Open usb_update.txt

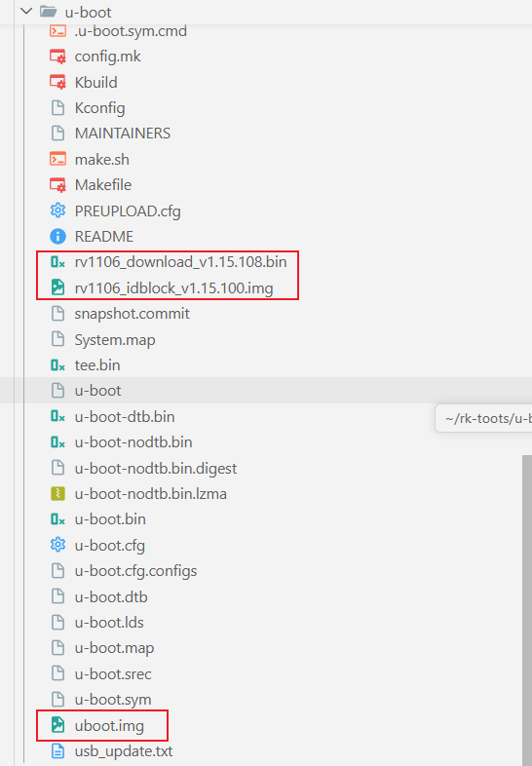point(124,751)
